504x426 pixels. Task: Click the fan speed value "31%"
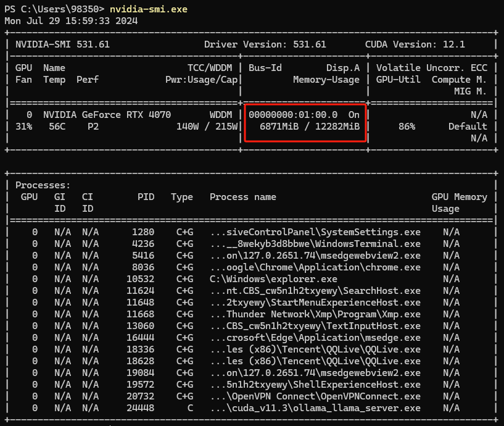tap(24, 127)
